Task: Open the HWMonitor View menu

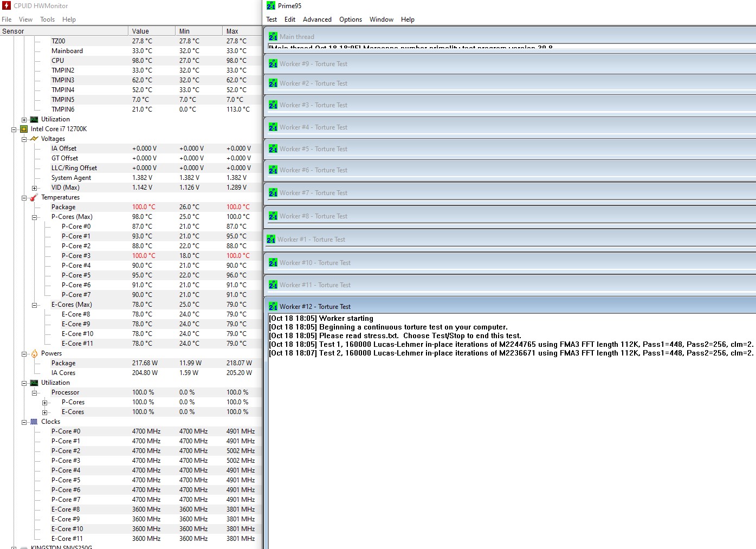Action: click(25, 20)
